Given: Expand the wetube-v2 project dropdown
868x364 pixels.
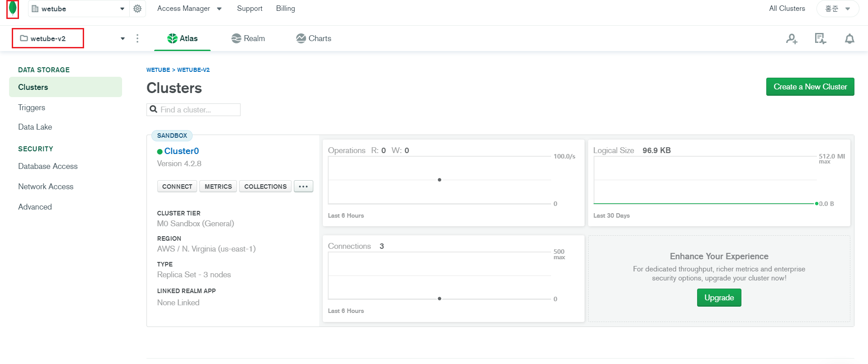Looking at the screenshot, I should point(123,39).
